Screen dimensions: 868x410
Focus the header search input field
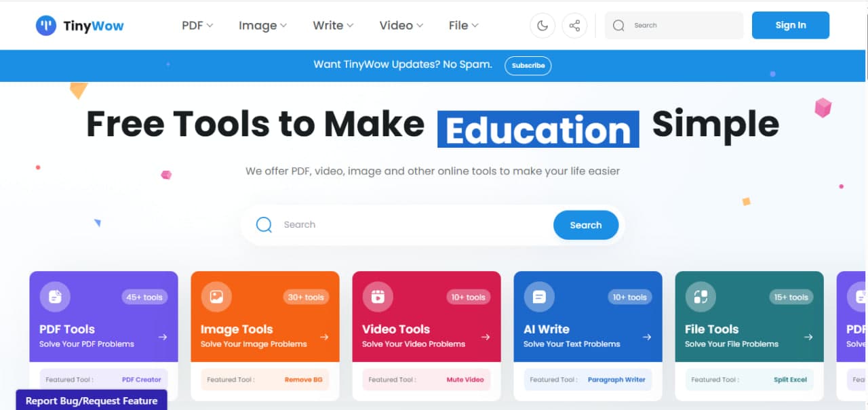coord(674,25)
